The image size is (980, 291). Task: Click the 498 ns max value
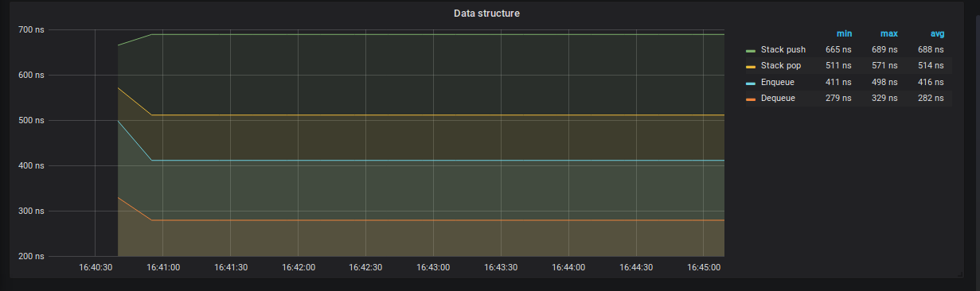pos(884,82)
